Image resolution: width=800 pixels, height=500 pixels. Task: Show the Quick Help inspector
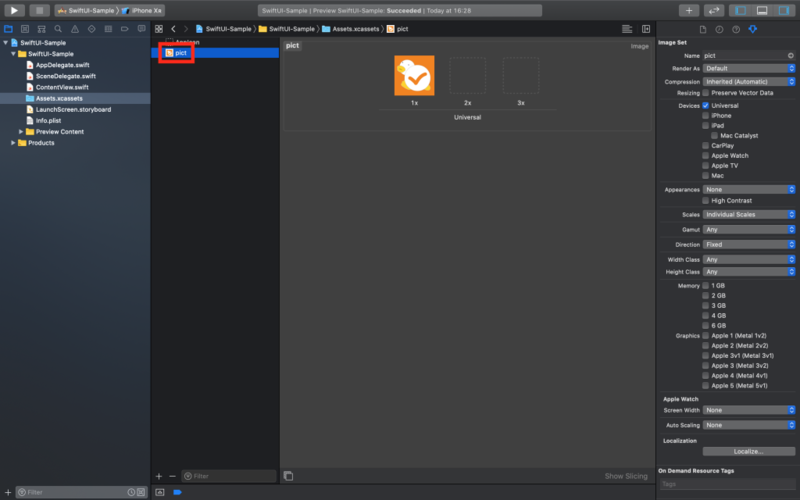pyautogui.click(x=736, y=30)
